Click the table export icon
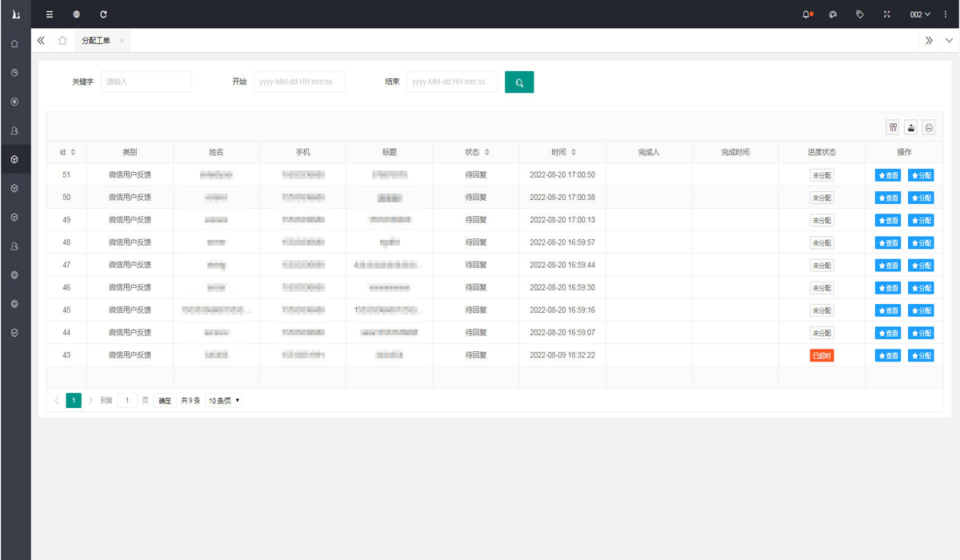The image size is (960, 560). click(x=910, y=127)
